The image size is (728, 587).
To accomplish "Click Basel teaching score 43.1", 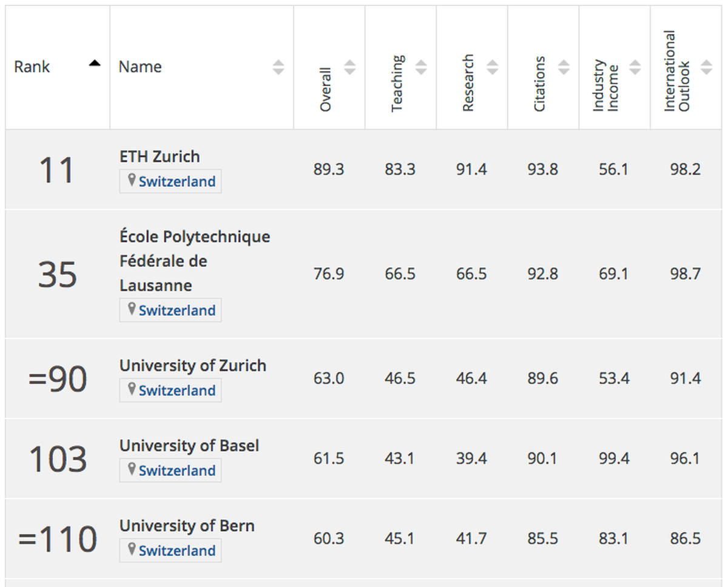I will tap(400, 459).
